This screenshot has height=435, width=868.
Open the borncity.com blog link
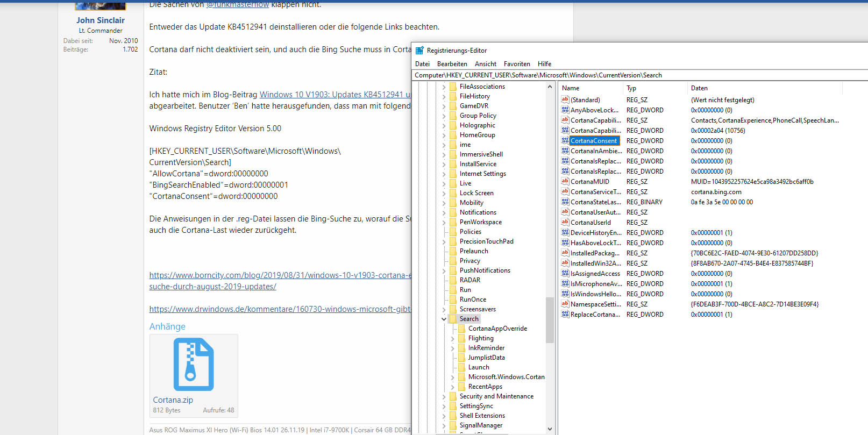click(280, 281)
